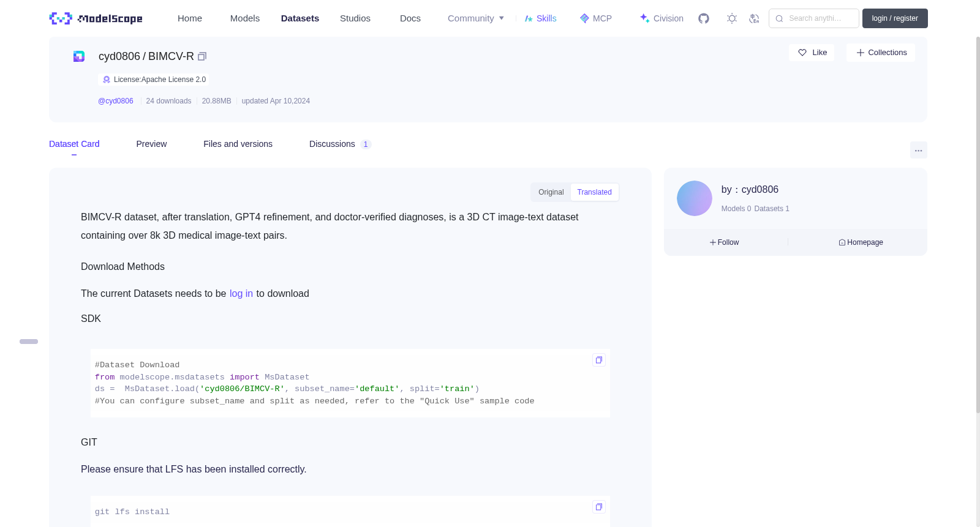Follow user cyd0806
This screenshot has height=527, width=980.
[725, 242]
